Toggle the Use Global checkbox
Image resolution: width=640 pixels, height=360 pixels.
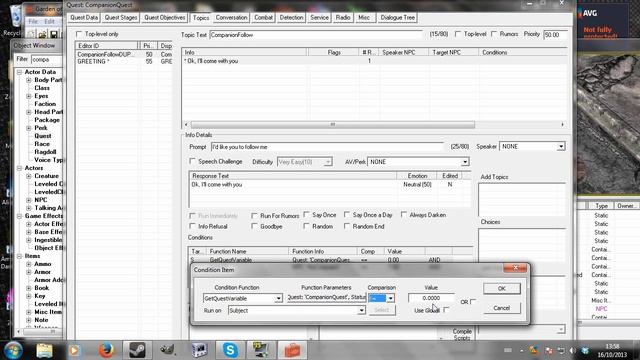point(446,310)
